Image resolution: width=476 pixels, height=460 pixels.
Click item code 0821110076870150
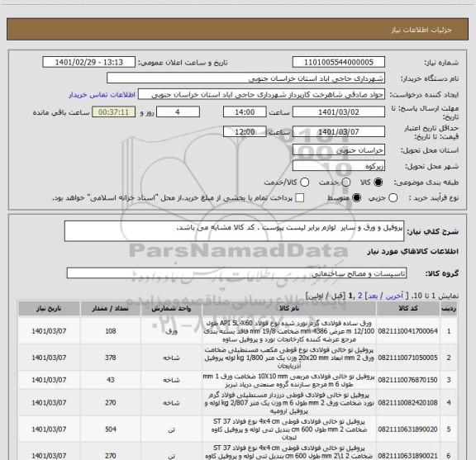coord(408,380)
